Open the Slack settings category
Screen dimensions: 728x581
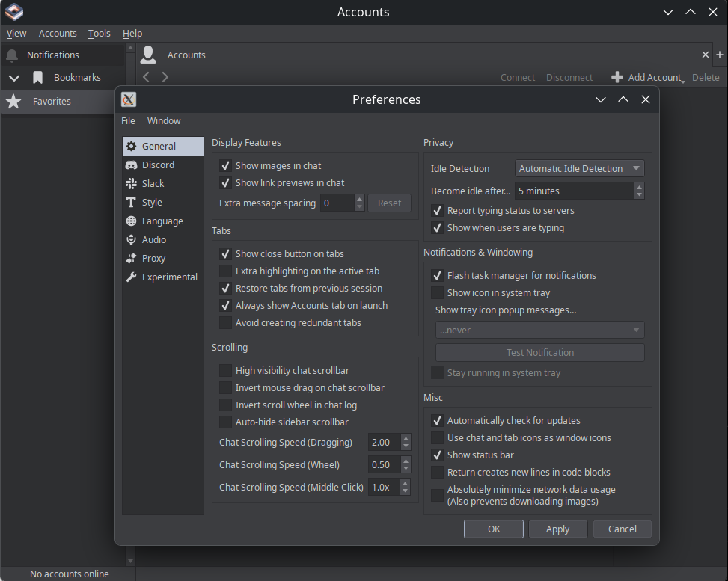[153, 184]
